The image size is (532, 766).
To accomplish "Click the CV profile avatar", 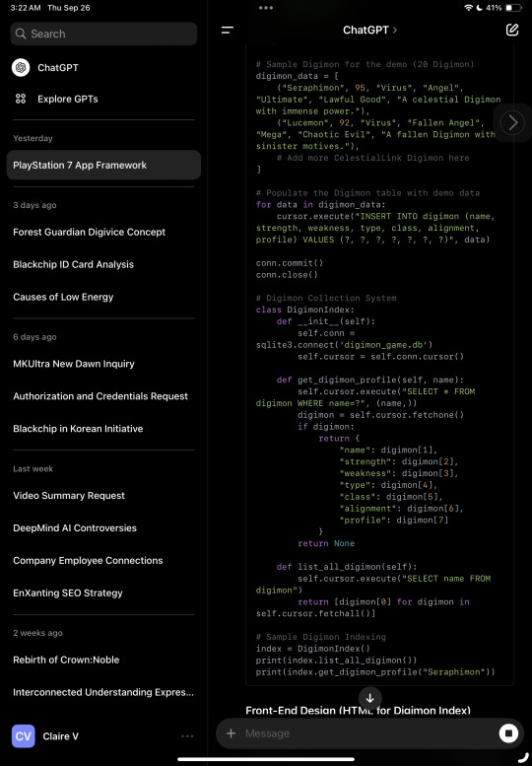I will coord(23,736).
